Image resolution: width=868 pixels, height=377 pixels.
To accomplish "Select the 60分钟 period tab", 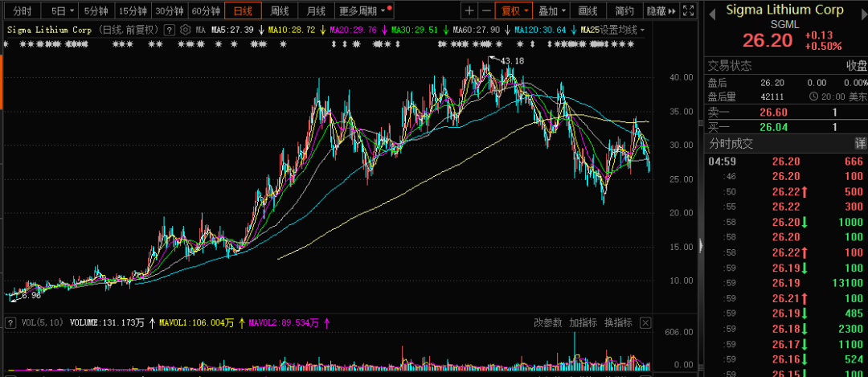I will [x=206, y=10].
